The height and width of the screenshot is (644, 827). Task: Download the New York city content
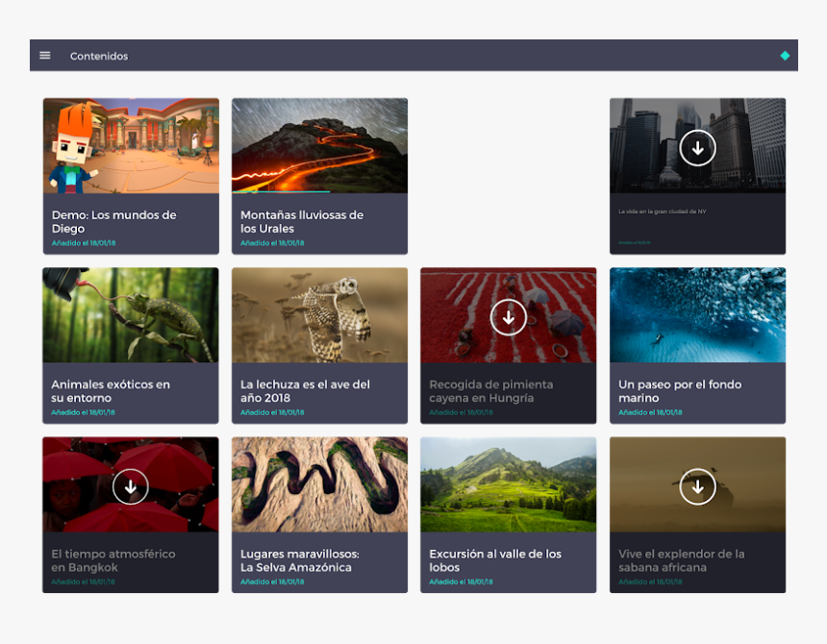697,148
